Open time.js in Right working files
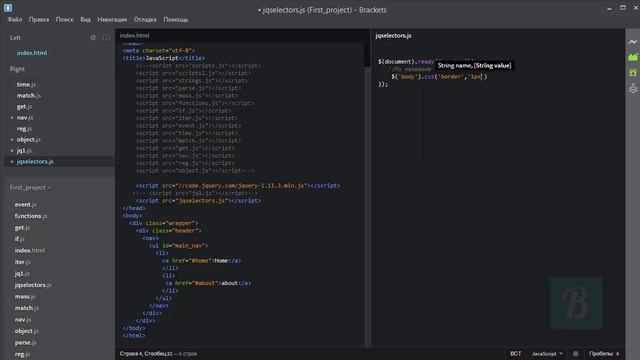The width and height of the screenshot is (640, 360). pos(26,84)
